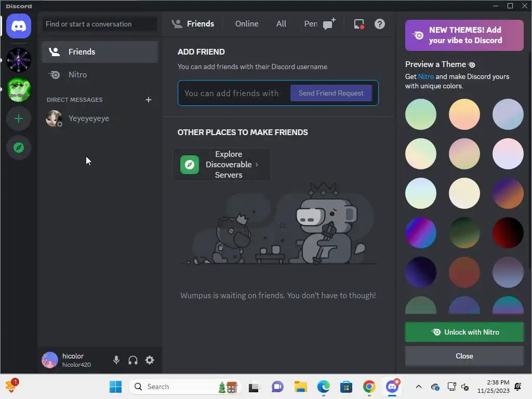This screenshot has width=532, height=399.
Task: Click the Windows Start button
Action: [115, 387]
